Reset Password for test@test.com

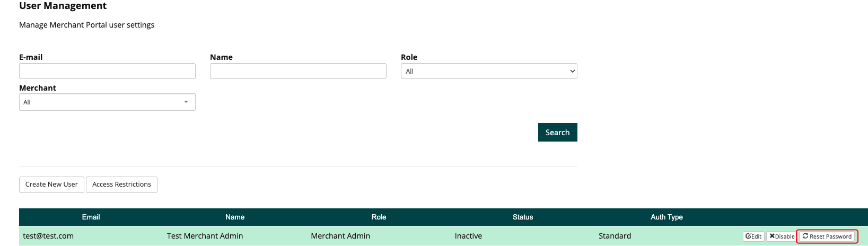coord(827,236)
